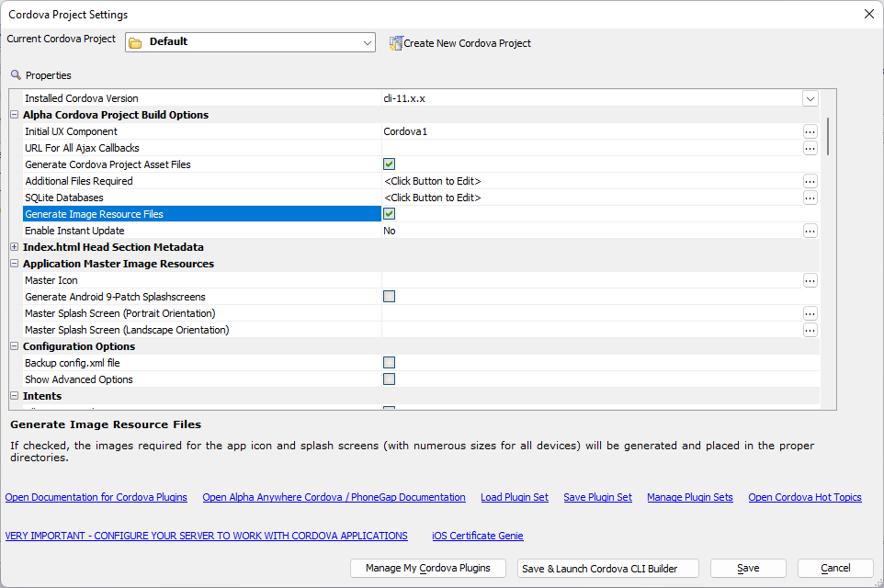884x588 pixels.
Task: Click the folder icon in Current Cordova Project box
Action: pyautogui.click(x=135, y=43)
